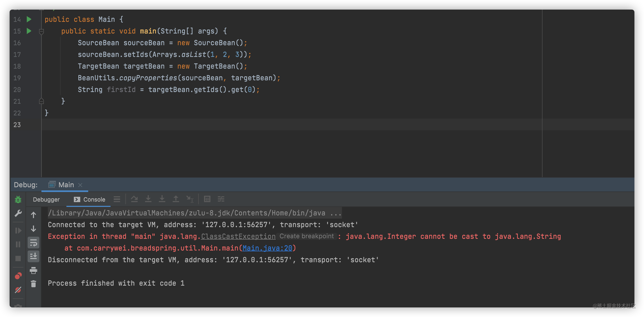The height and width of the screenshot is (317, 644).
Task: Open the Evaluate Expression calculator icon
Action: click(207, 199)
